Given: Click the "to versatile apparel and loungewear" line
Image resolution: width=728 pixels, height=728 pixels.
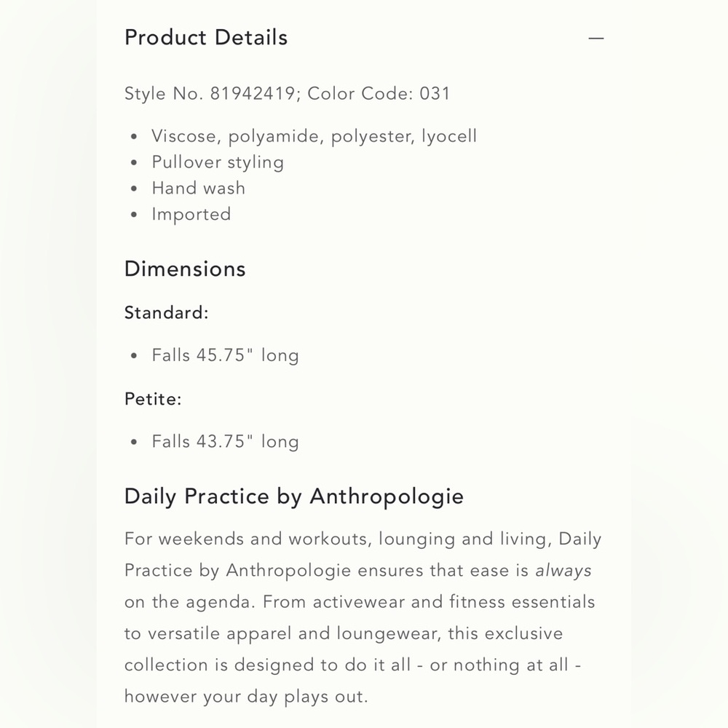Looking at the screenshot, I should point(344,634).
